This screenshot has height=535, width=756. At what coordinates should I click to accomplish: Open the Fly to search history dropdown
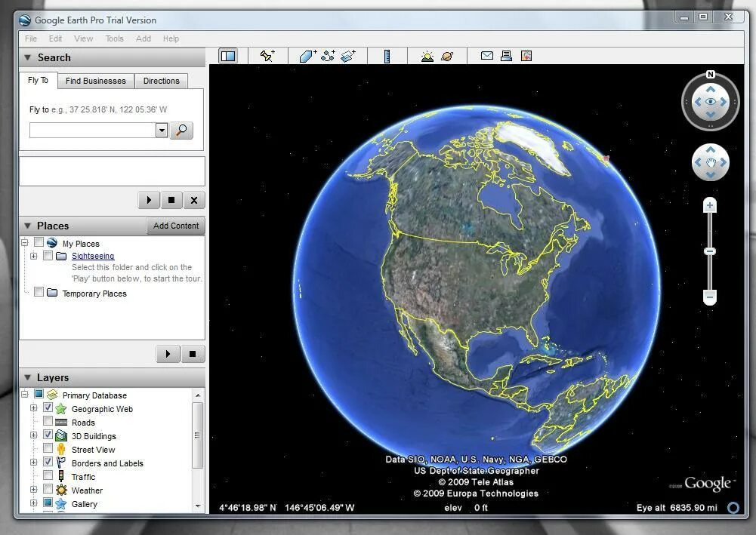162,130
